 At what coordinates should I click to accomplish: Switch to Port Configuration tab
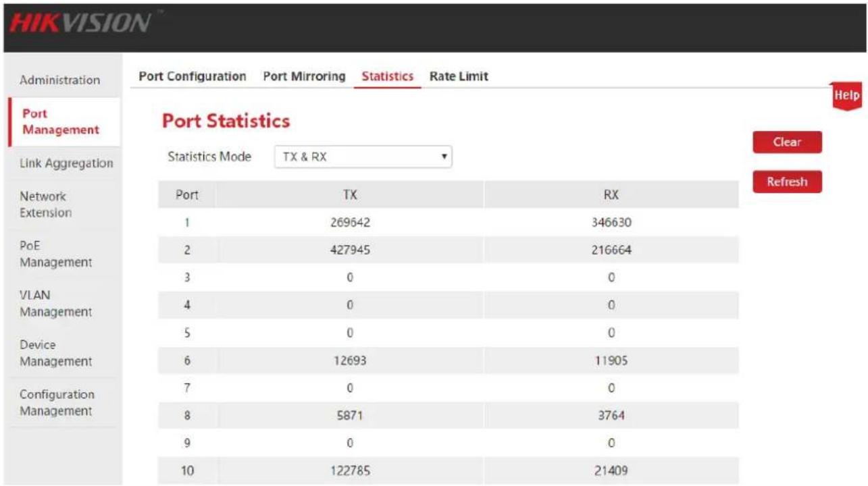click(x=193, y=76)
